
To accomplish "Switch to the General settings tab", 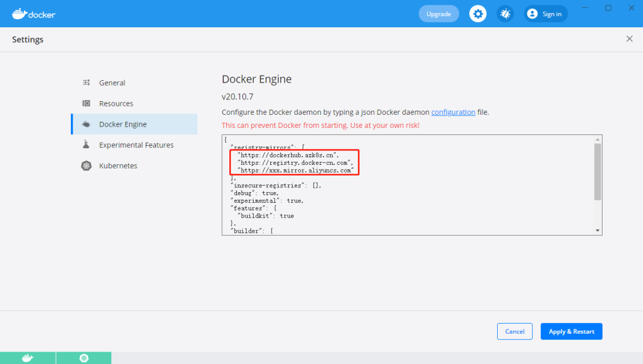I will [134, 83].
